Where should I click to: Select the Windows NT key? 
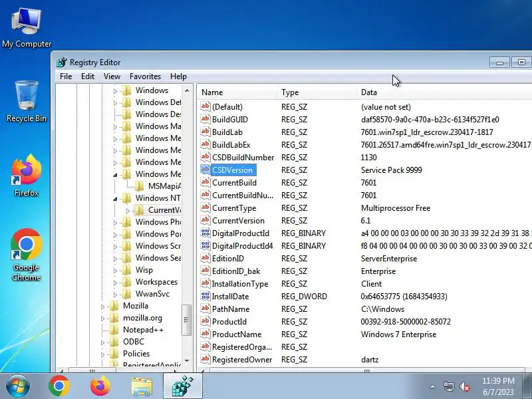tap(158, 198)
